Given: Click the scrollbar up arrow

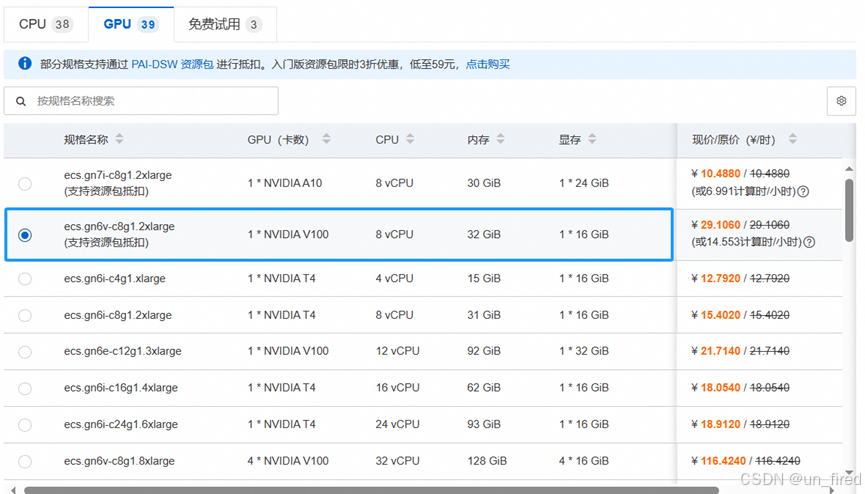Looking at the screenshot, I should [849, 169].
